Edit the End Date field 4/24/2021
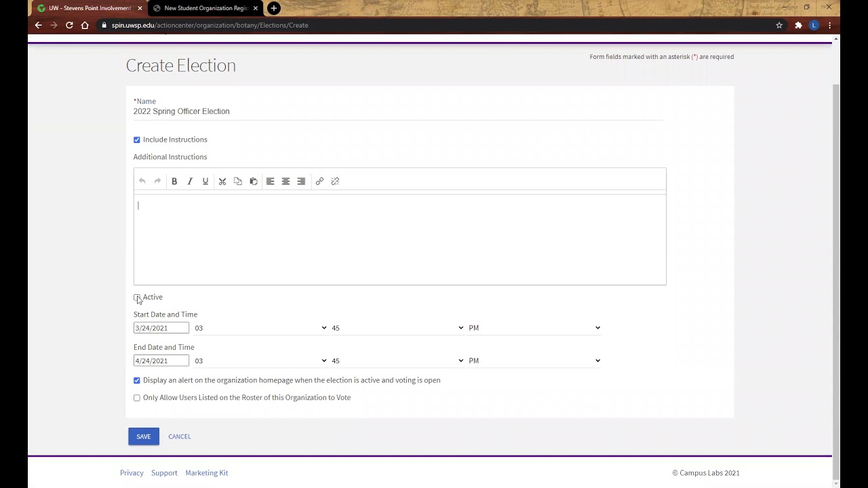 point(161,361)
